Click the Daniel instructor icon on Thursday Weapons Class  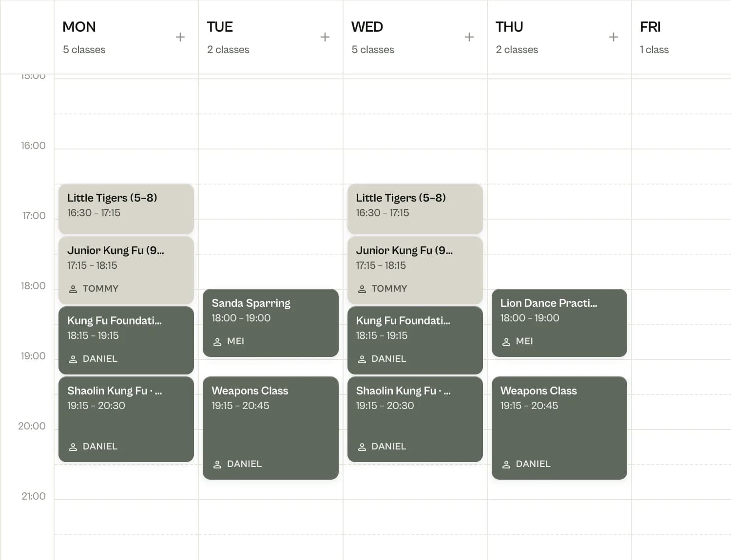pos(506,465)
